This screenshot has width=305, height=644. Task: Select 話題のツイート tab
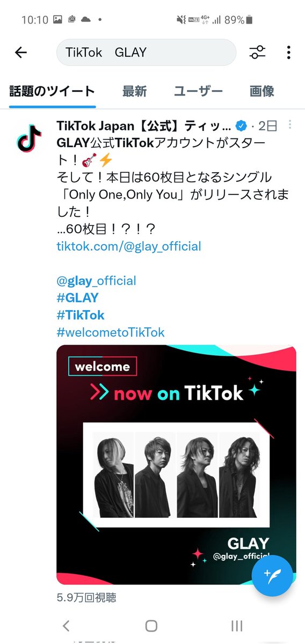pos(52,91)
